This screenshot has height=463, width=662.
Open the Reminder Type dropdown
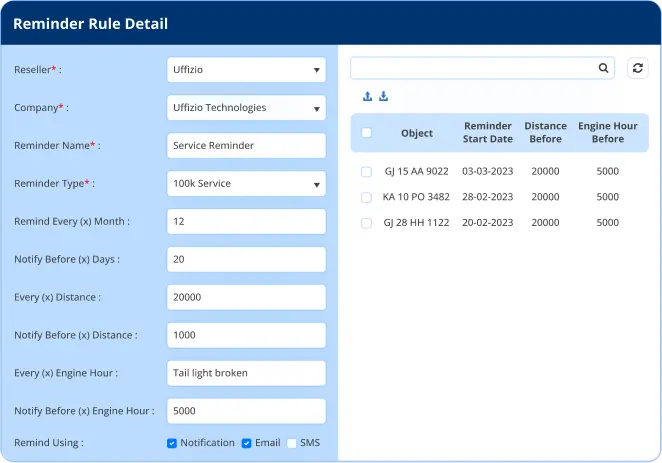coord(246,184)
